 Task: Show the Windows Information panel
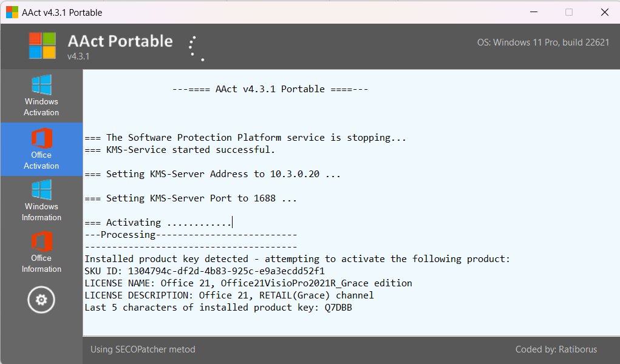(x=41, y=201)
